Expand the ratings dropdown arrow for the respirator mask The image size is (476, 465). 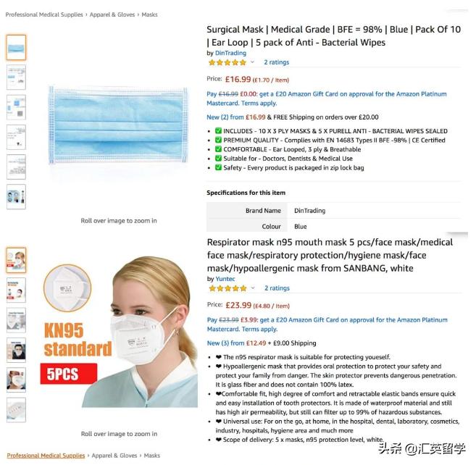[x=253, y=288]
